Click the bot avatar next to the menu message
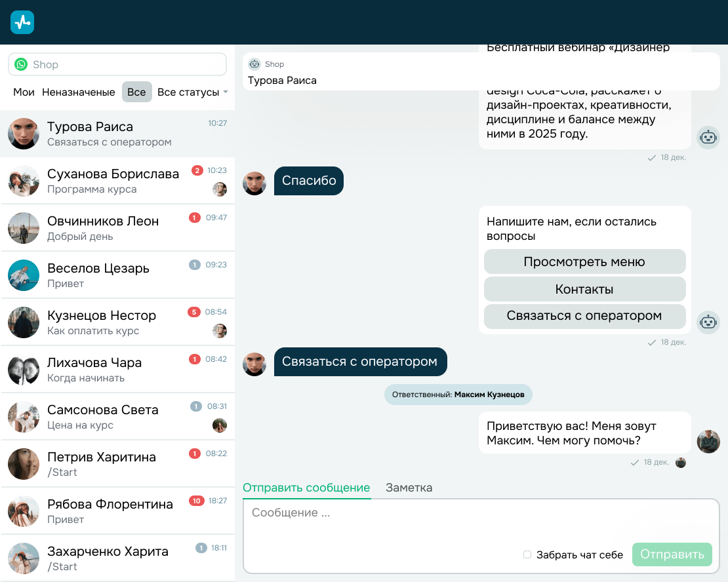728x582 pixels. [708, 322]
